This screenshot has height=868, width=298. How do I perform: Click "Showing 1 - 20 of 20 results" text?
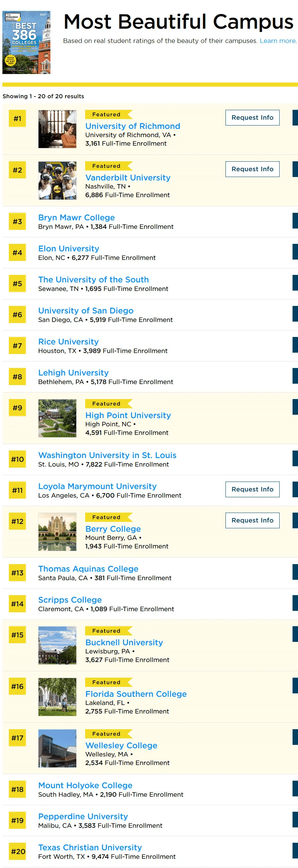tap(43, 96)
